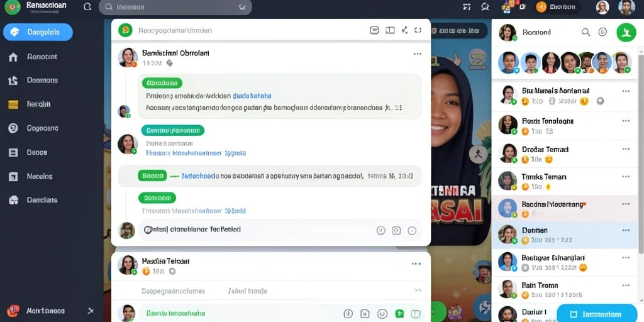Open the first story avatar in contacts row
The width and height of the screenshot is (644, 322).
(508, 62)
